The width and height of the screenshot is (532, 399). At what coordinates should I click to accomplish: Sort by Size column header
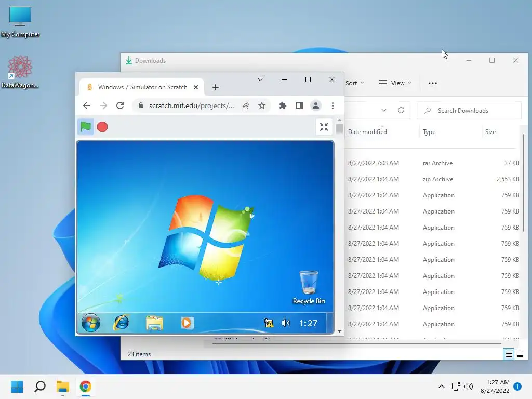point(490,132)
